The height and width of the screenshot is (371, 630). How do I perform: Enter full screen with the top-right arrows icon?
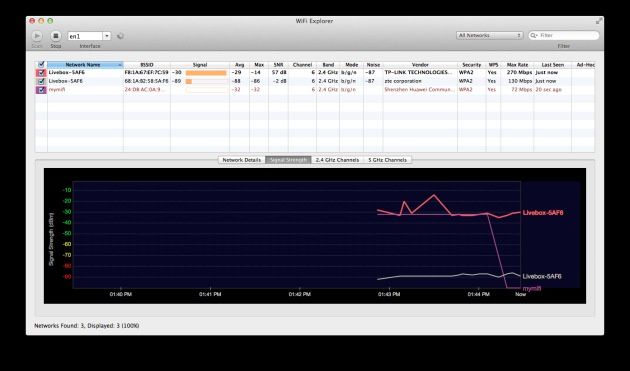pyautogui.click(x=599, y=21)
